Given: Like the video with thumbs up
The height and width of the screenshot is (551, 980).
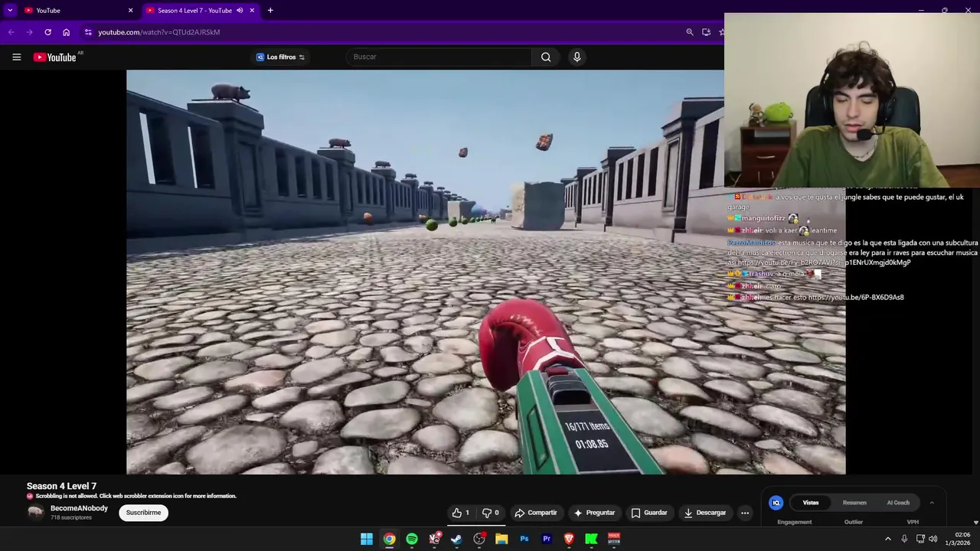Looking at the screenshot, I should pyautogui.click(x=461, y=513).
